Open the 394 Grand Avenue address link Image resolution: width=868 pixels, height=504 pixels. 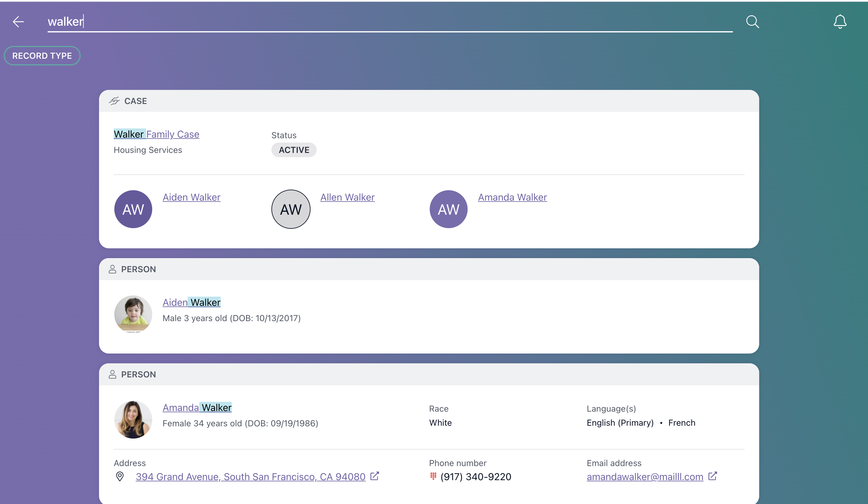tap(250, 477)
